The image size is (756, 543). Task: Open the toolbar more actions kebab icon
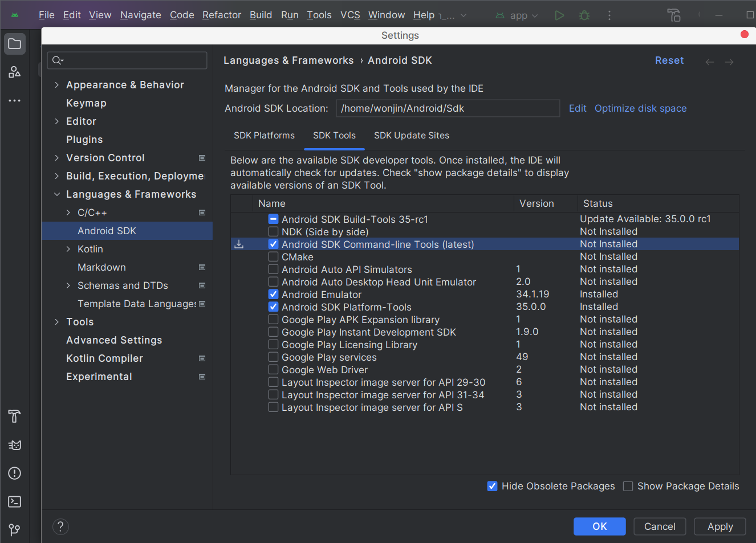click(x=609, y=15)
